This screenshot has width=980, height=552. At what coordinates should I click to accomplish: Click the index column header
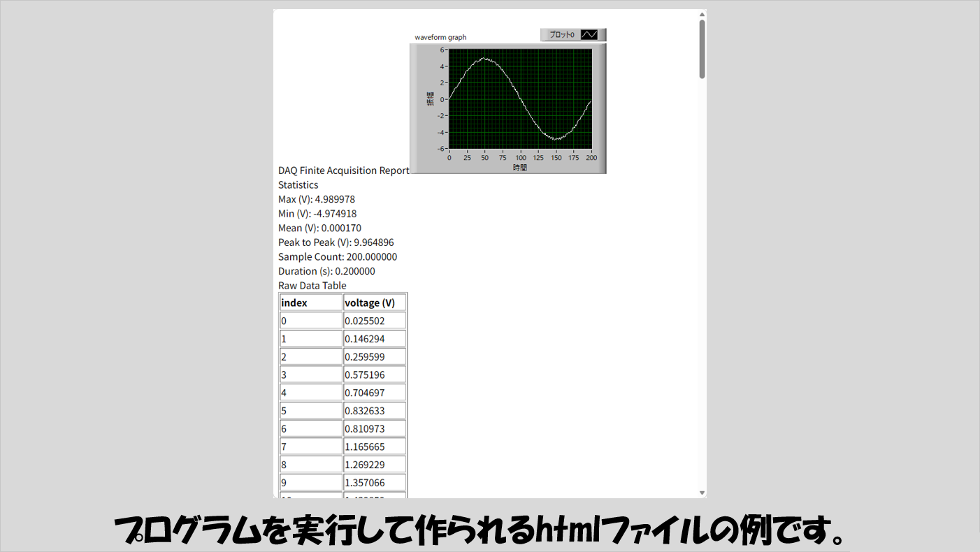pos(311,303)
